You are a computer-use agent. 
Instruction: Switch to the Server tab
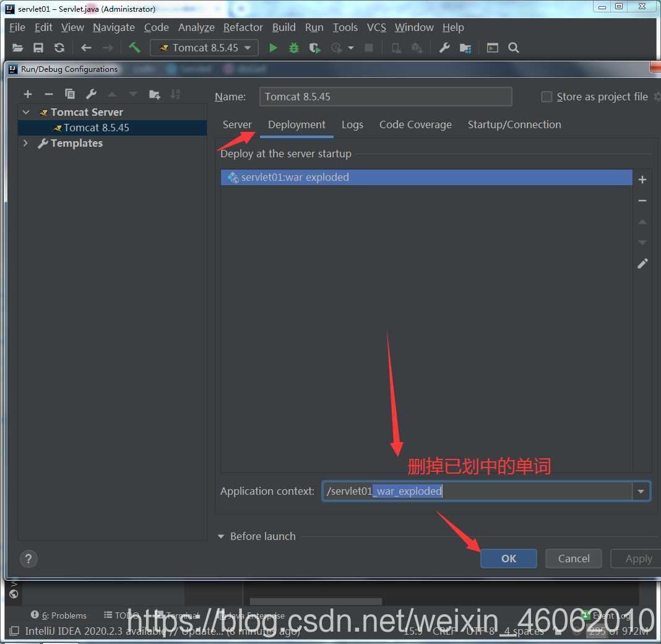pyautogui.click(x=237, y=125)
